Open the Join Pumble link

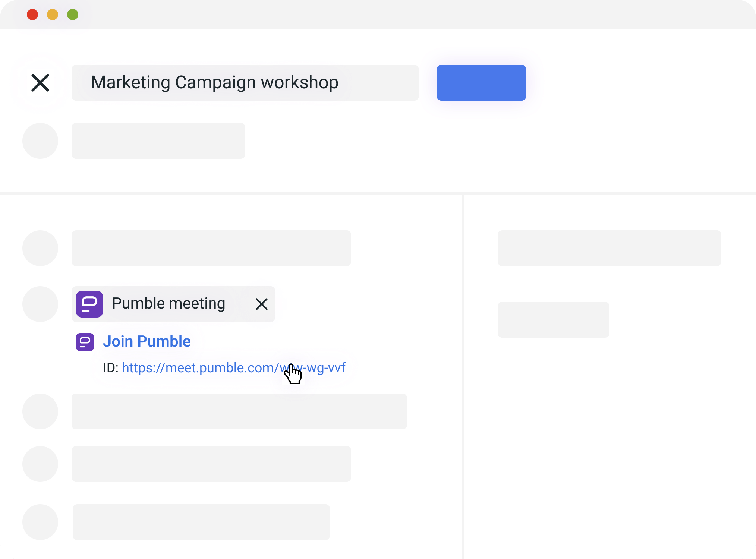tap(147, 341)
